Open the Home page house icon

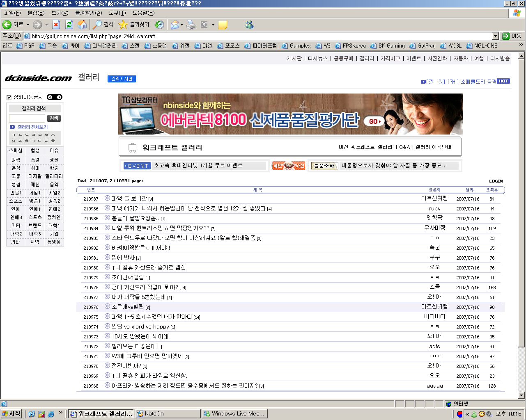pyautogui.click(x=82, y=25)
